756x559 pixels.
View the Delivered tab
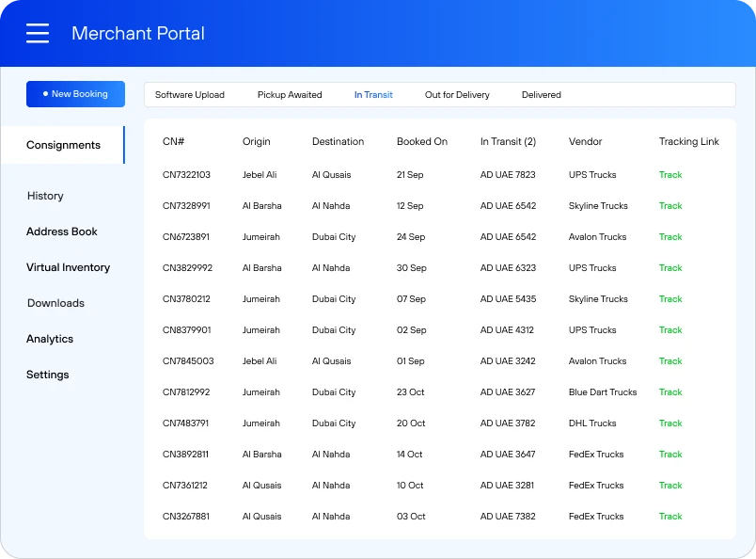pyautogui.click(x=542, y=94)
